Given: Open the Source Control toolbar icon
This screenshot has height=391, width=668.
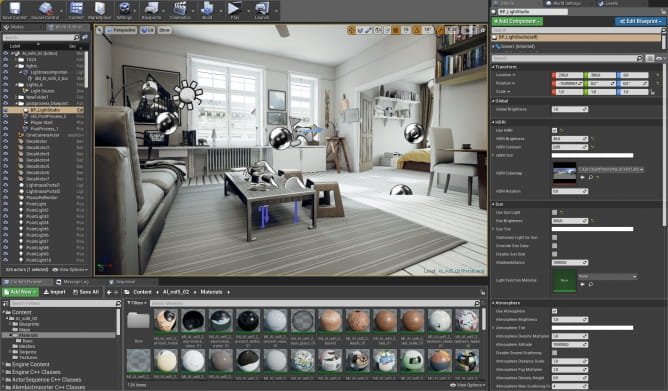Looking at the screenshot, I should click(x=45, y=9).
